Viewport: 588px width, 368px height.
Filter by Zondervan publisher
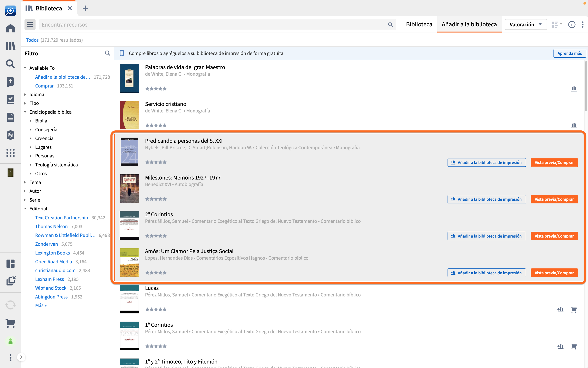[x=46, y=244]
